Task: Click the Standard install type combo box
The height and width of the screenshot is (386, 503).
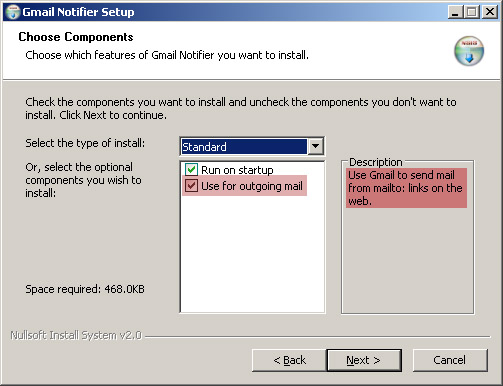Action: (252, 146)
